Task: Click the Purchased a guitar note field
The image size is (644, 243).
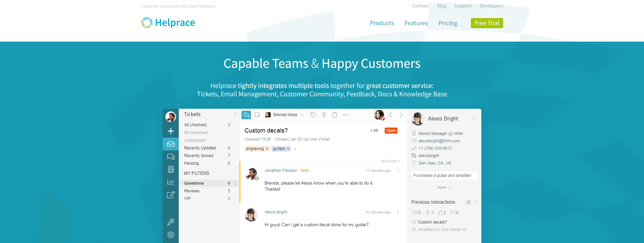Action: (444, 176)
